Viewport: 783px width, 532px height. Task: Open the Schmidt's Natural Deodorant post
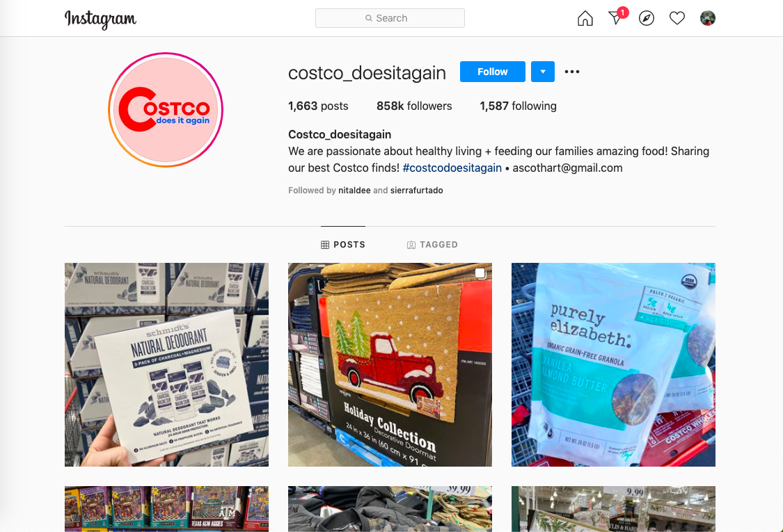coord(166,365)
